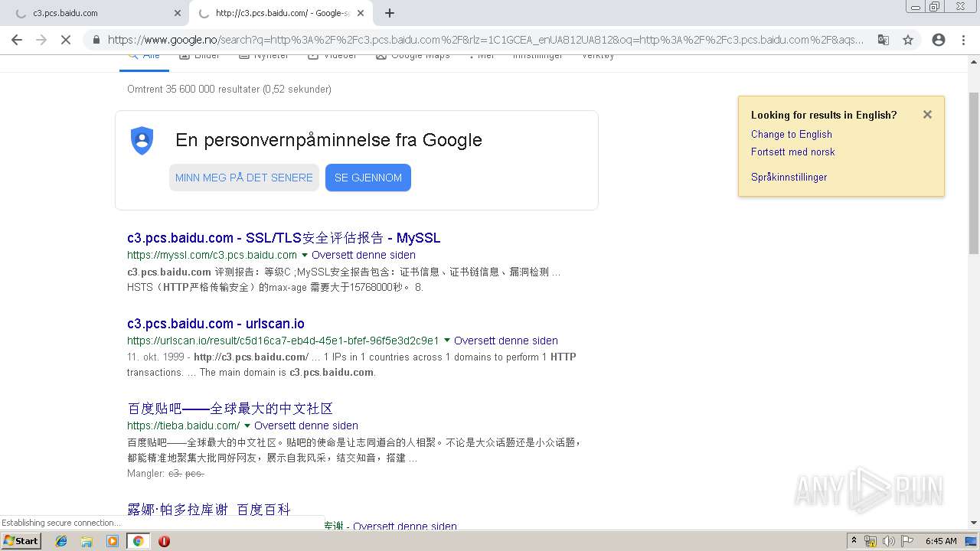Image resolution: width=980 pixels, height=551 pixels.
Task: Click the system clock showing 6:45 AM
Action: 941,541
